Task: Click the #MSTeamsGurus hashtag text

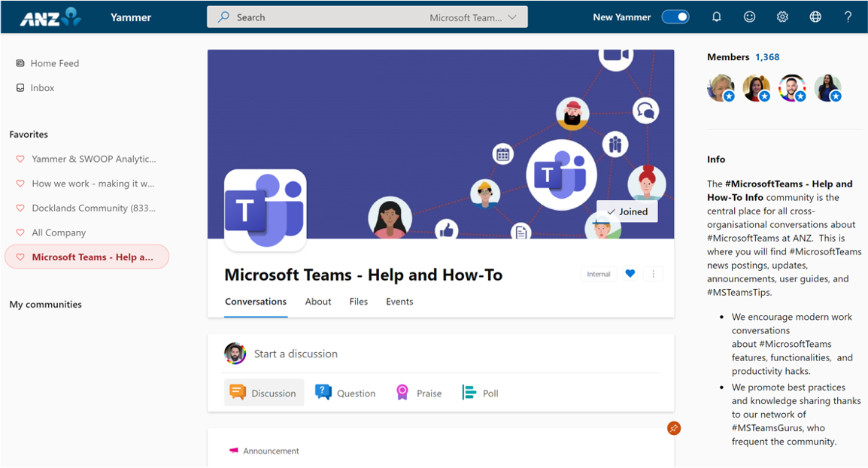Action: 766,427
